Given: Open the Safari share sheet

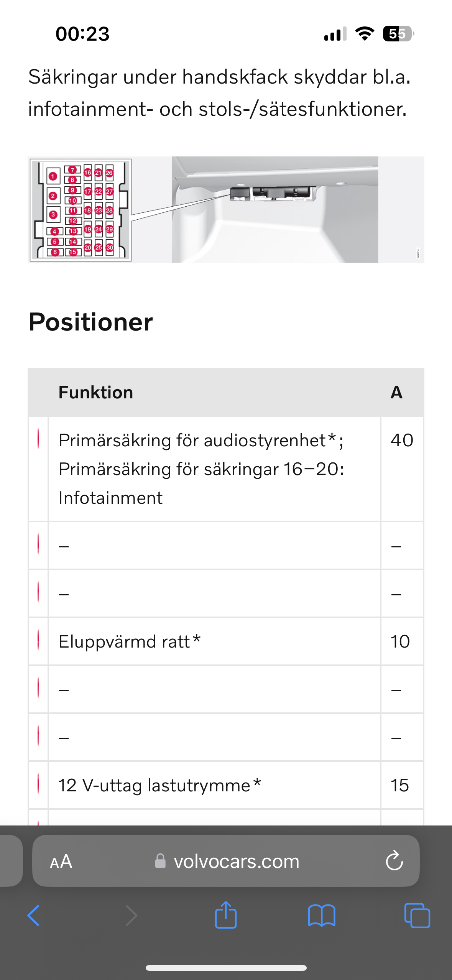Looking at the screenshot, I should (226, 915).
